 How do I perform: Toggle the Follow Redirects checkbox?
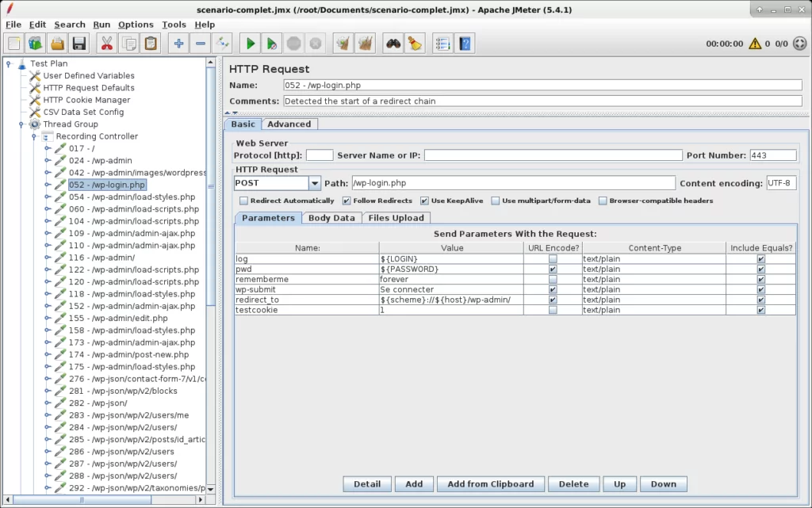click(x=347, y=201)
